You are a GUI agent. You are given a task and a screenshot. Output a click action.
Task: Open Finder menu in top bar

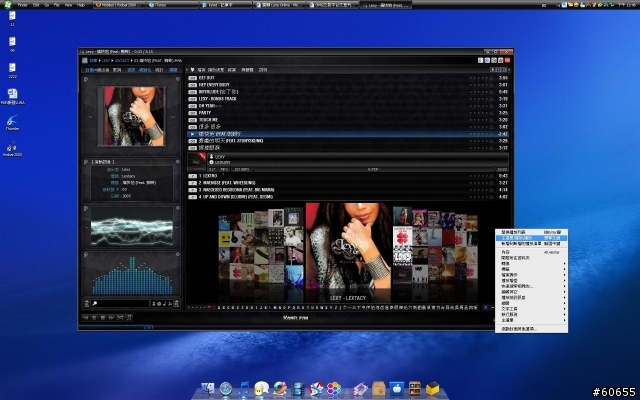(x=22, y=5)
